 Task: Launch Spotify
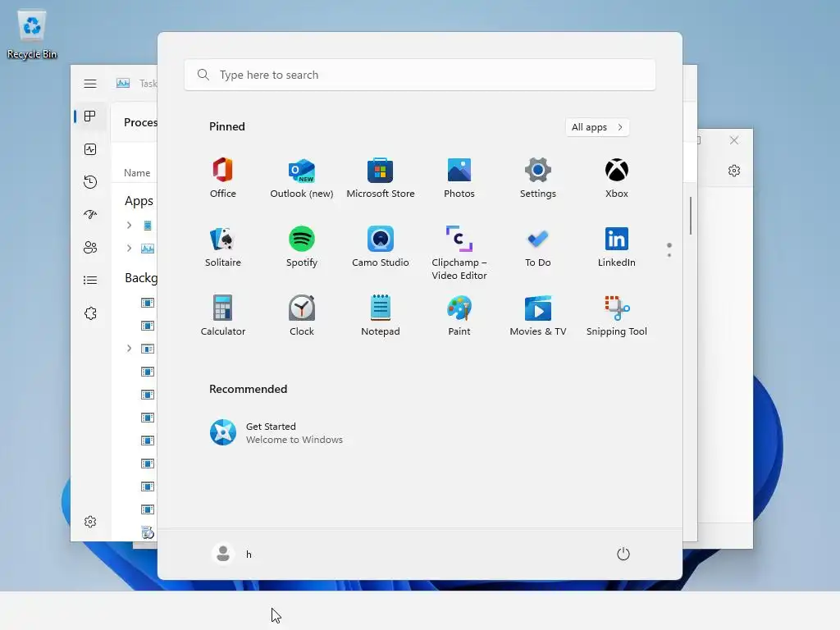point(302,247)
